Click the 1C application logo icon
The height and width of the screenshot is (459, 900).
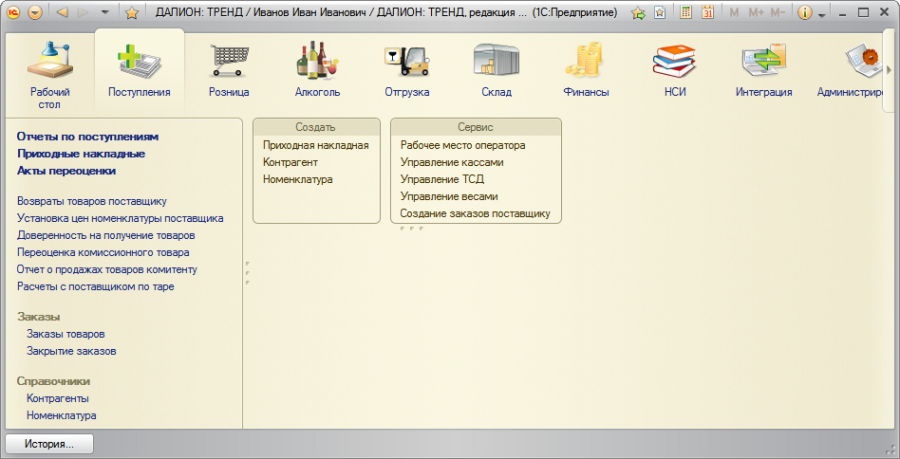pos(14,12)
